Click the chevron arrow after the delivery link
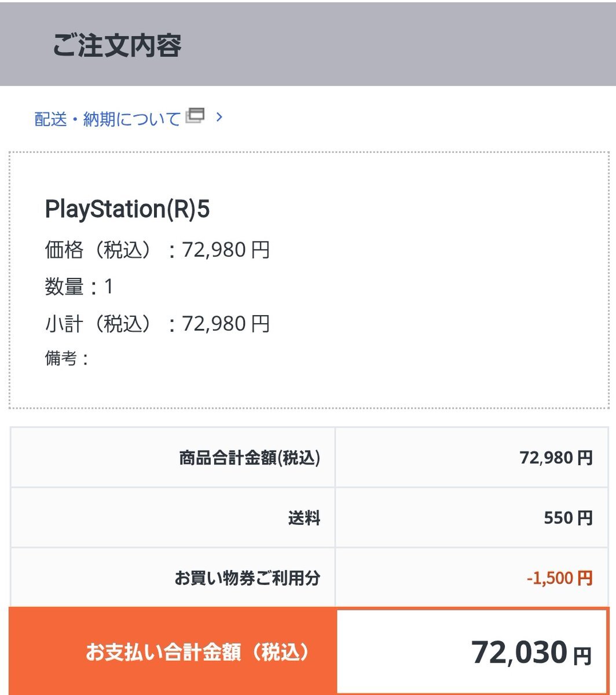This screenshot has width=616, height=695. (219, 117)
